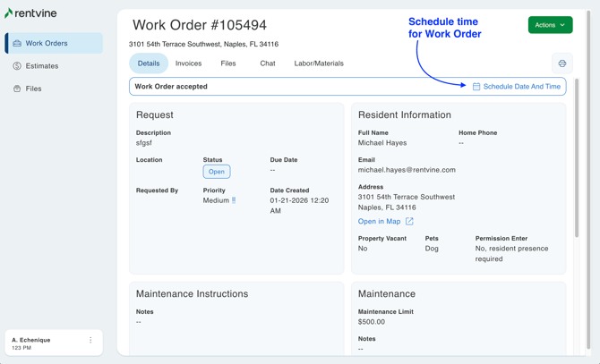Switch to the Invoices tab
The height and width of the screenshot is (364, 600).
pos(188,63)
